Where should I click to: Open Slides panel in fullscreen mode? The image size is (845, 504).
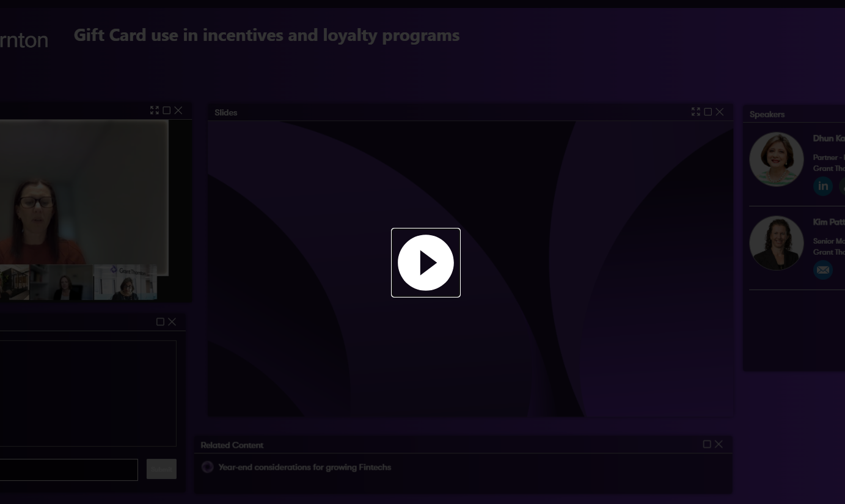pyautogui.click(x=696, y=112)
